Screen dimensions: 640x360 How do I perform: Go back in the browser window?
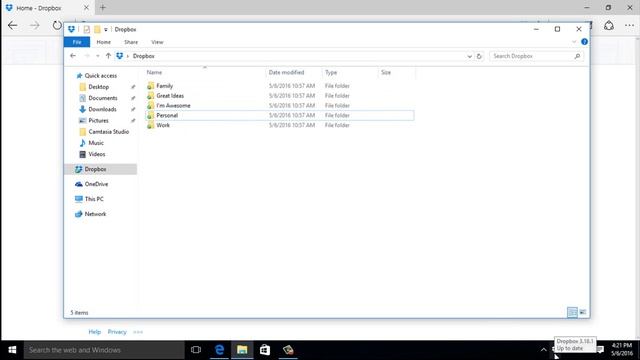13,25
